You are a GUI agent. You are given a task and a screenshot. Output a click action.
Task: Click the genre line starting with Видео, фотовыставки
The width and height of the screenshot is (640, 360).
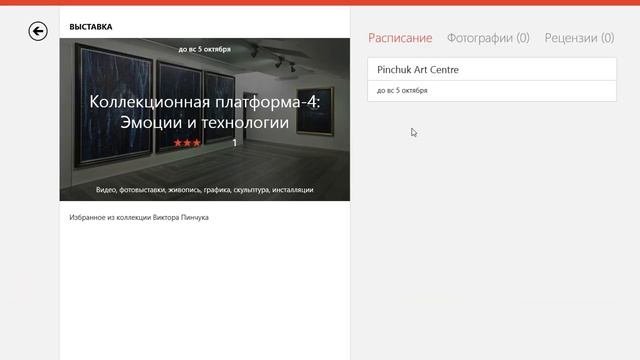pyautogui.click(x=204, y=190)
